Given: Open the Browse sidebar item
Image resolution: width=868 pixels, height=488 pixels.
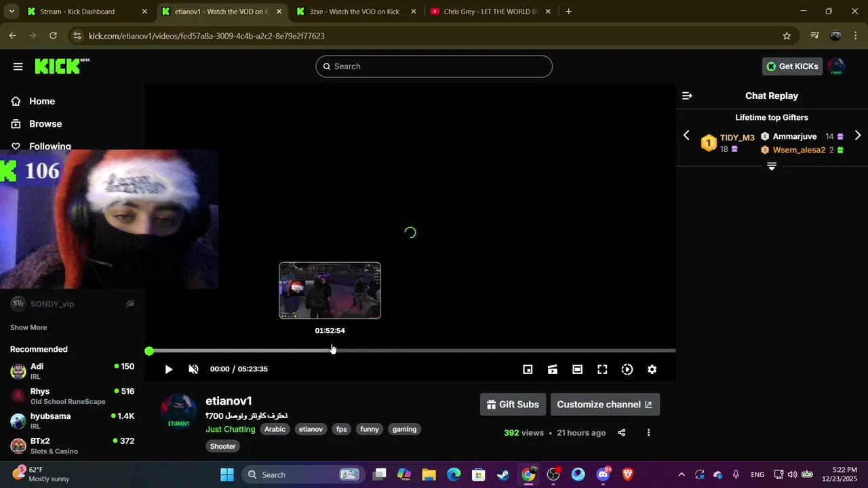Looking at the screenshot, I should coord(45,124).
